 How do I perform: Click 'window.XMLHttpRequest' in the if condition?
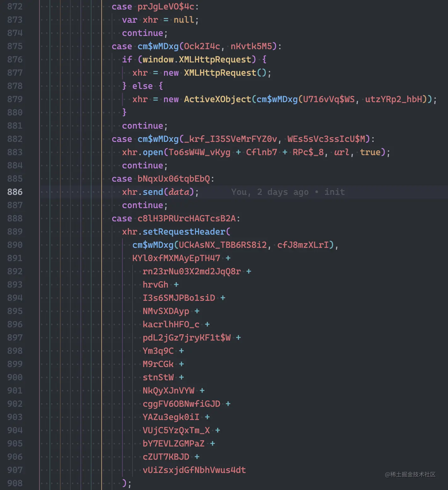coord(197,60)
